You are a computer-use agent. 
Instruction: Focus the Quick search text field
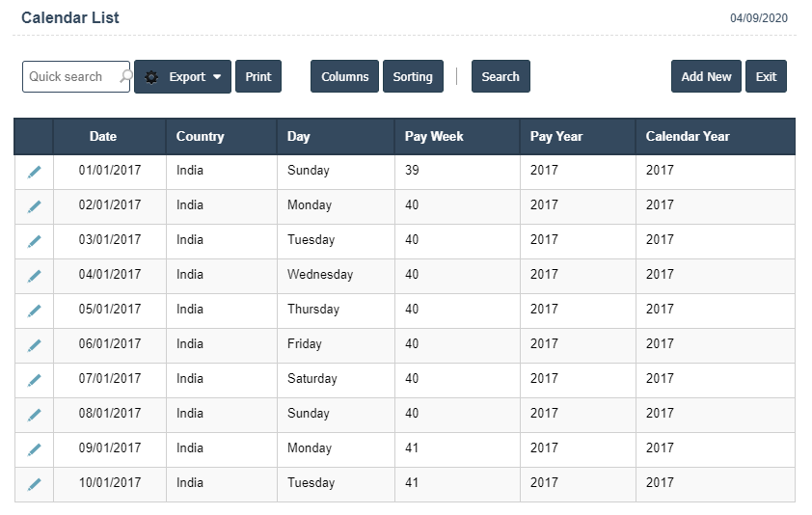[69, 77]
